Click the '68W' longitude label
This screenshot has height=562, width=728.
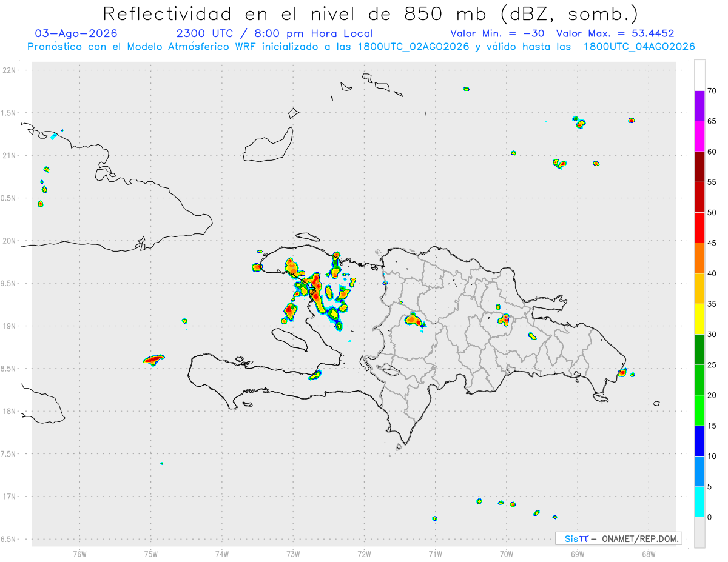pos(649,553)
